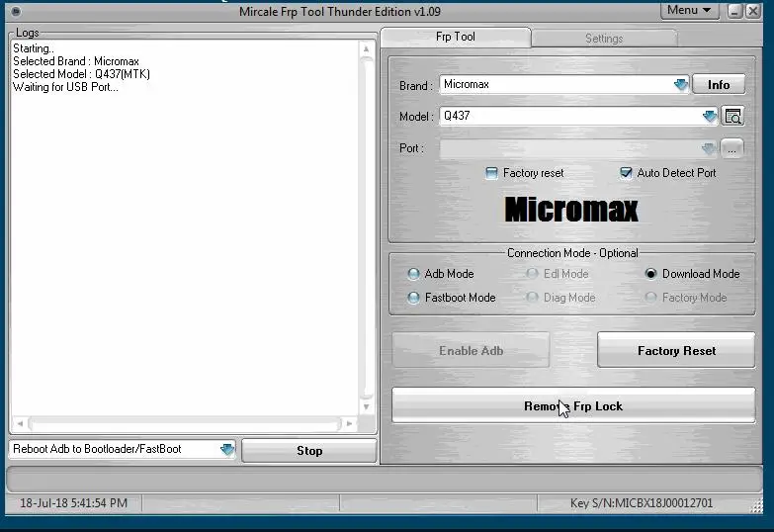Click the logs scroll right arrow

[349, 423]
